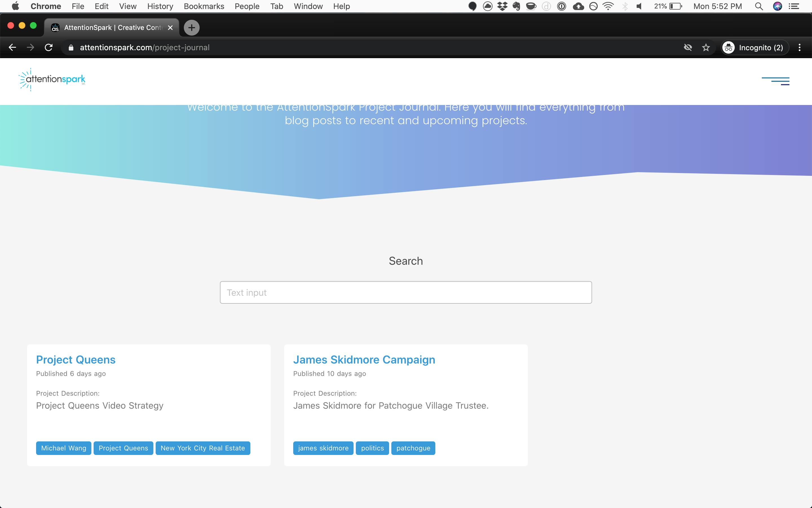Click the cloud upload menu bar icon
This screenshot has height=508, width=812.
[578, 6]
